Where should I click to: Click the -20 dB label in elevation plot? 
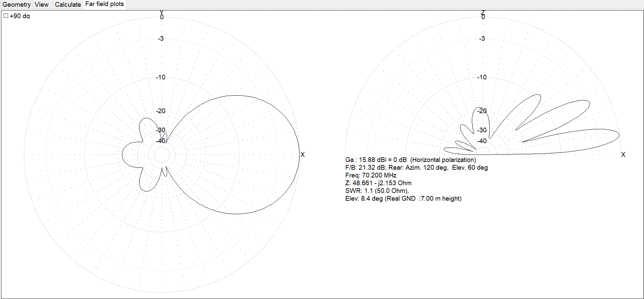[x=482, y=111]
